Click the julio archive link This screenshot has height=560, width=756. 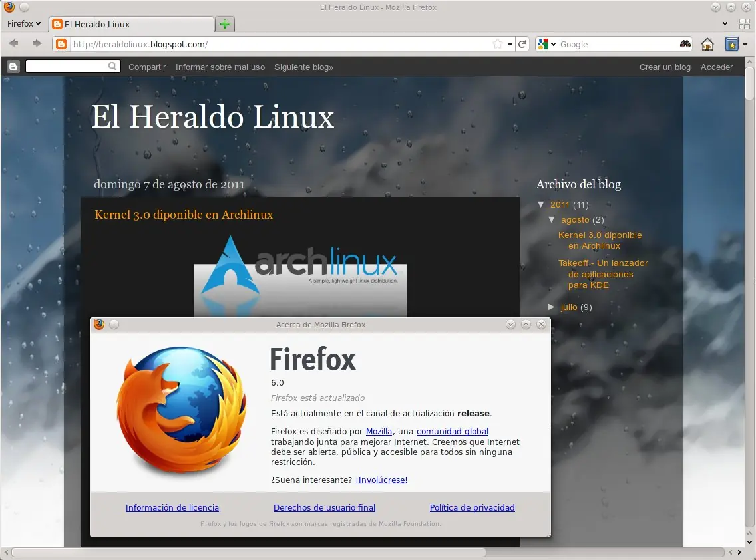(569, 307)
